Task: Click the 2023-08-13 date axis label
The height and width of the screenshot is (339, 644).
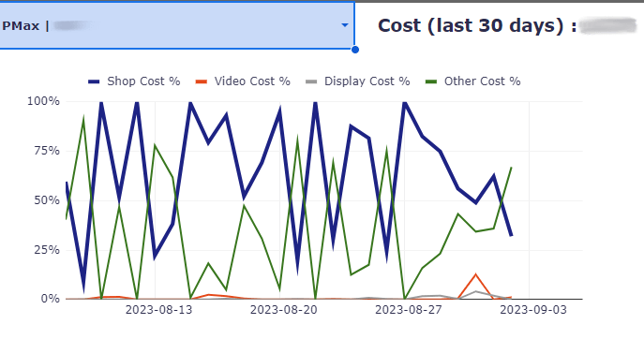Action: pyautogui.click(x=158, y=310)
